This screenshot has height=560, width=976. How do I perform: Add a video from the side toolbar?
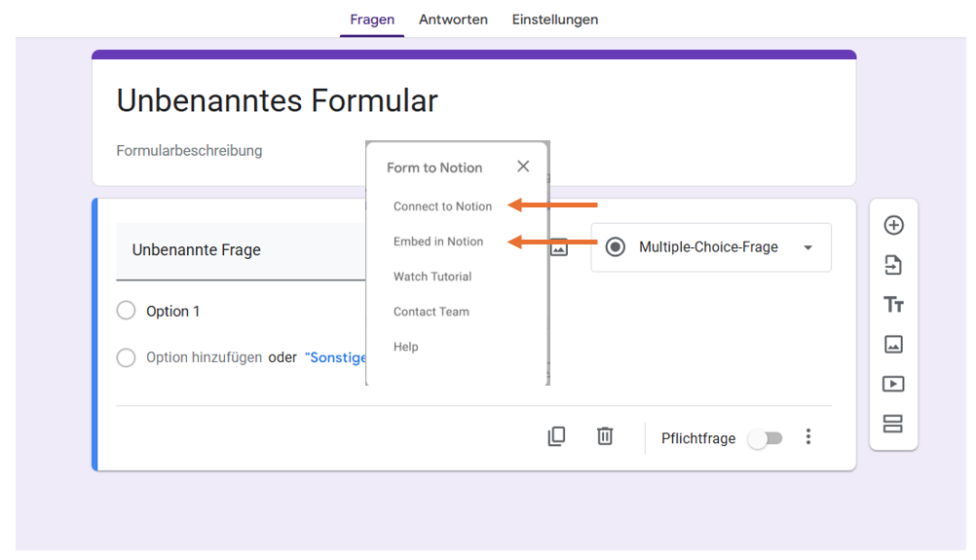(x=893, y=384)
